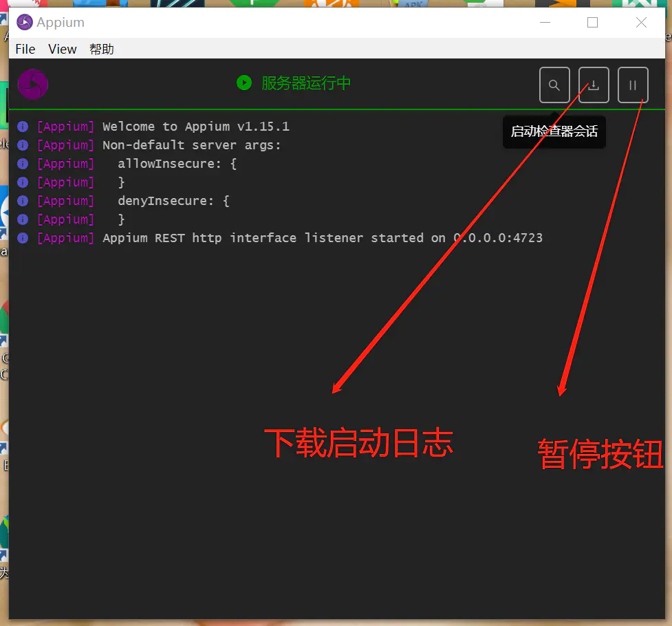Viewport: 672px width, 626px height.
Task: Minimize the Appium window
Action: tap(545, 22)
